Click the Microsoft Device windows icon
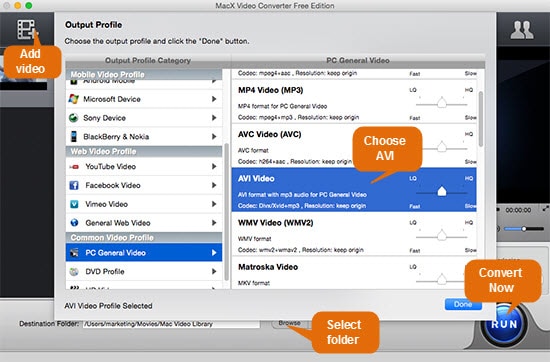The height and width of the screenshot is (362, 550). click(74, 99)
